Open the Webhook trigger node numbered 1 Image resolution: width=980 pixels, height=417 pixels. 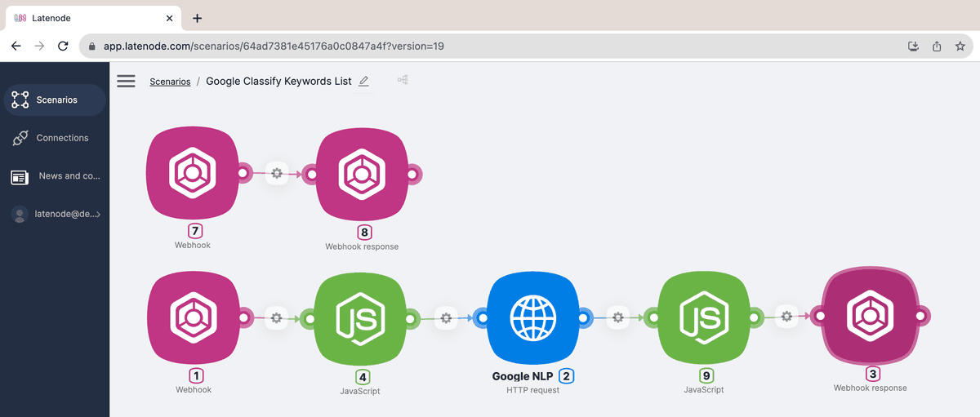192,317
